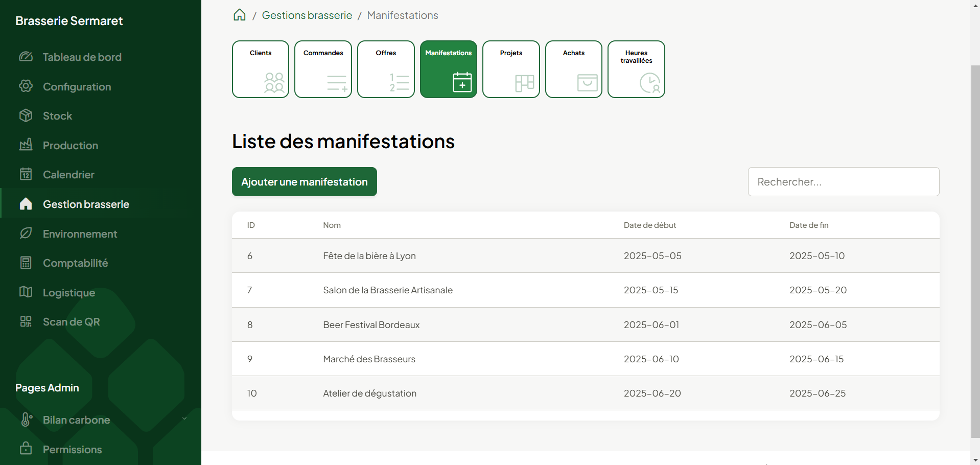Screen dimensions: 980x465
Task: Click the home icon in the breadcrumb
Action: pos(239,15)
